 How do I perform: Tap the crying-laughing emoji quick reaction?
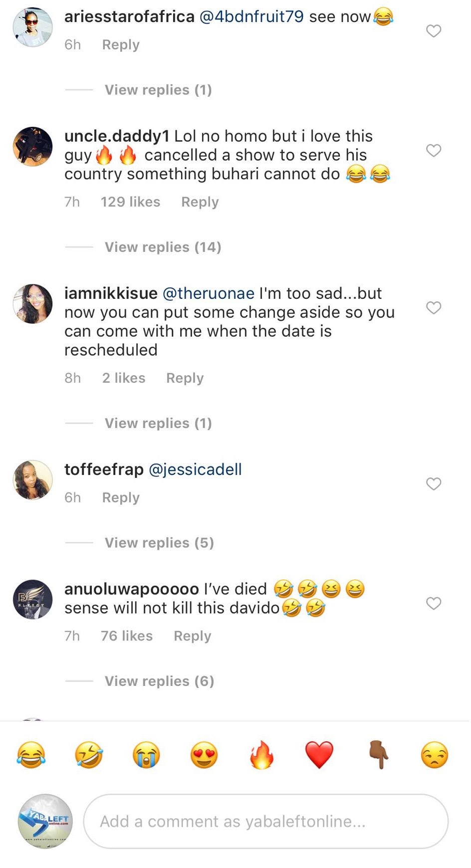[x=31, y=754]
